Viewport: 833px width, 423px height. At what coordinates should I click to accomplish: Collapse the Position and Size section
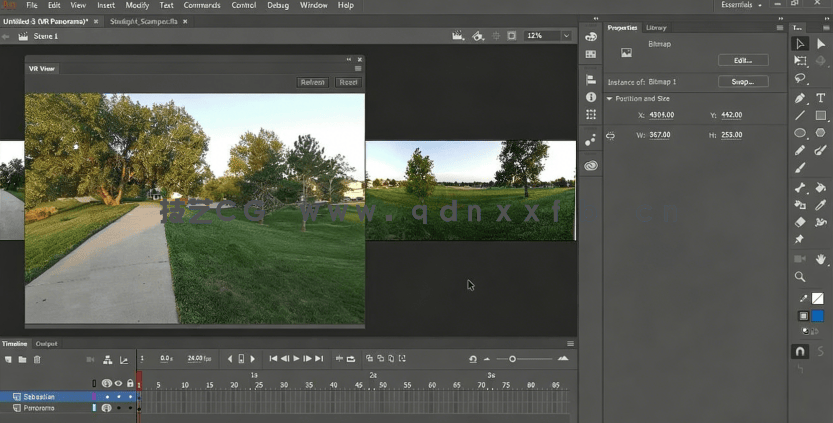[609, 99]
